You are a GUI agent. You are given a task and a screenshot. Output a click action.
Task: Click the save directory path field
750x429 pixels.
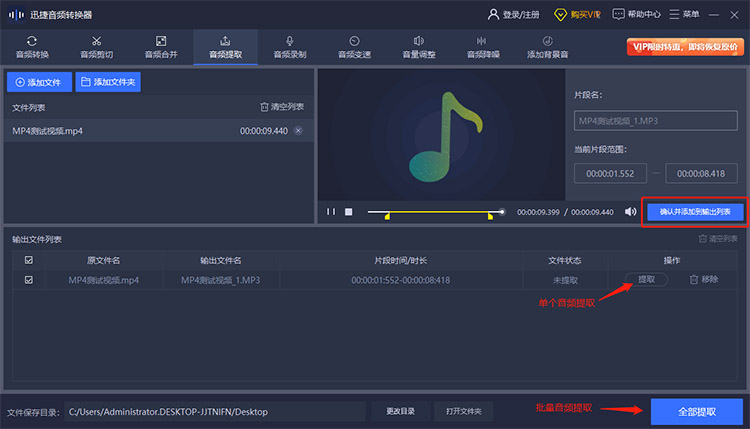pyautogui.click(x=215, y=411)
